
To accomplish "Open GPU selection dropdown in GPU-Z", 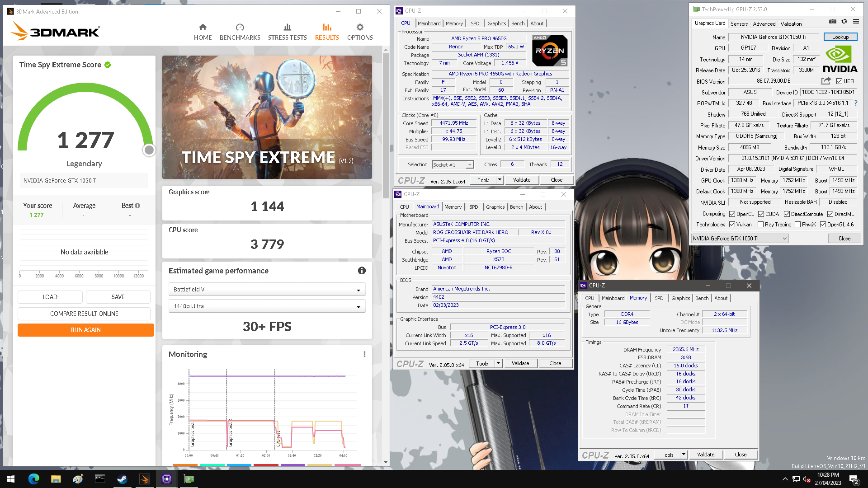I will pyautogui.click(x=740, y=239).
